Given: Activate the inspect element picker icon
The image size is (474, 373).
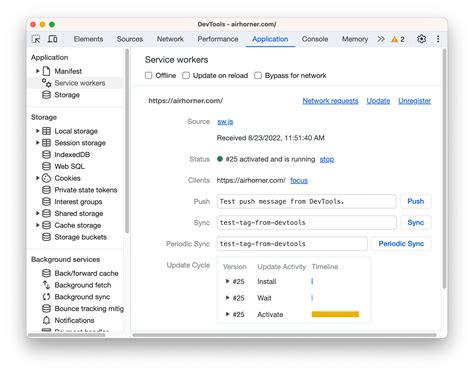Looking at the screenshot, I should 36,39.
